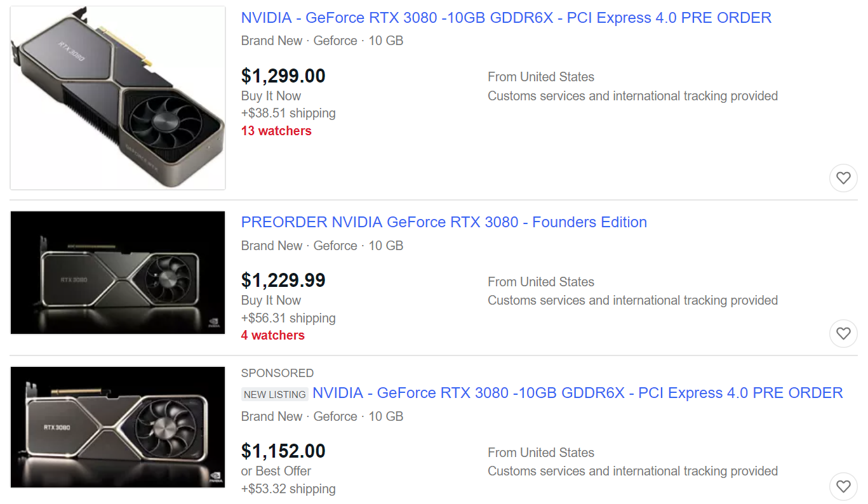Click the +$38.51 shipping text
The image size is (868, 504).
click(x=288, y=113)
